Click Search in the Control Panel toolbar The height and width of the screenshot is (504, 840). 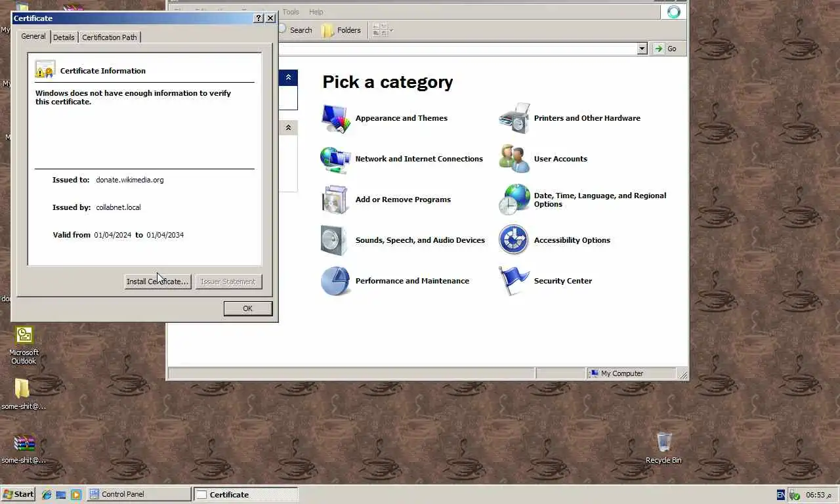[x=295, y=30]
